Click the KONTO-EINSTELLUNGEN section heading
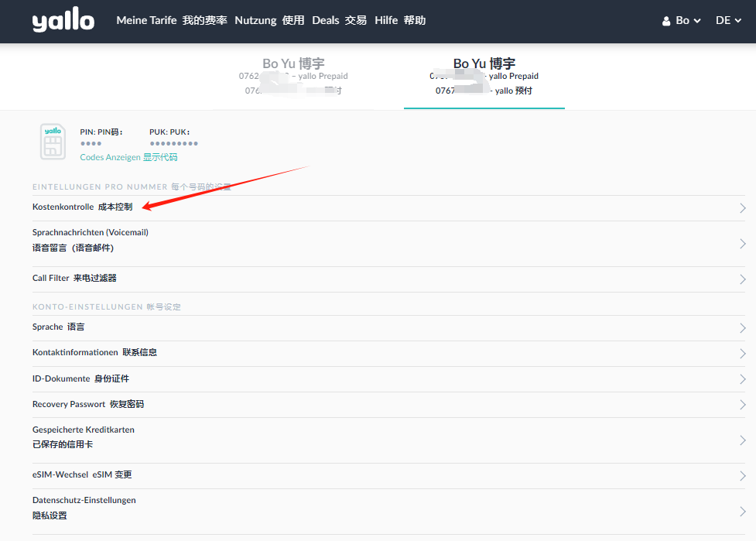Viewport: 756px width, 541px height. pyautogui.click(x=107, y=306)
